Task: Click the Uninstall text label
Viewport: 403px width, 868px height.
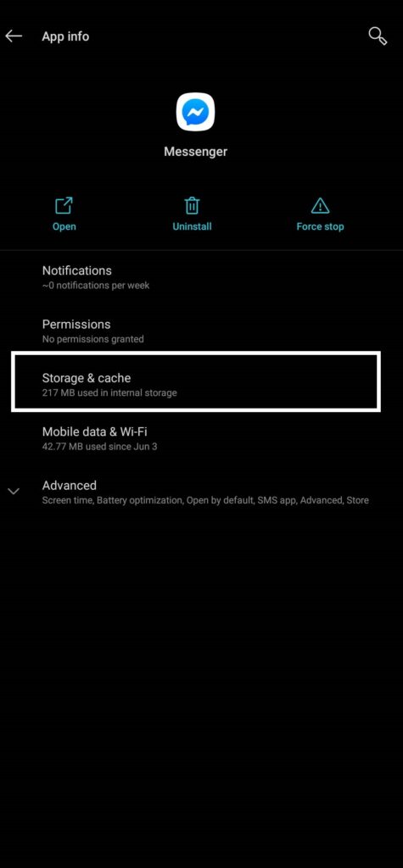Action: [192, 226]
